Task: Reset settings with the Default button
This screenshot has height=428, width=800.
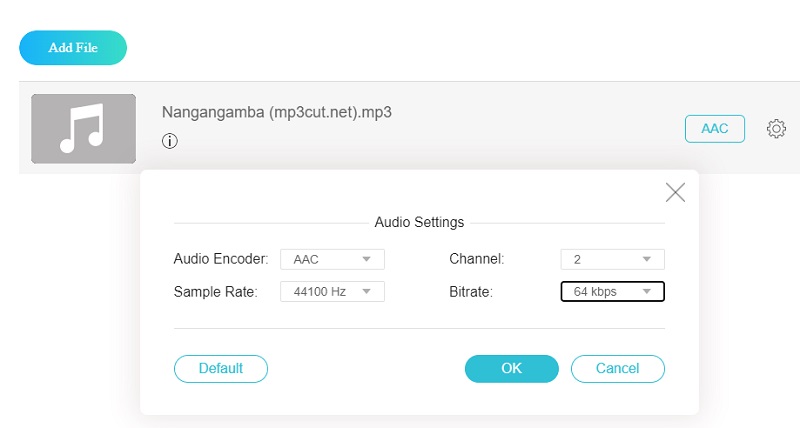Action: click(221, 368)
